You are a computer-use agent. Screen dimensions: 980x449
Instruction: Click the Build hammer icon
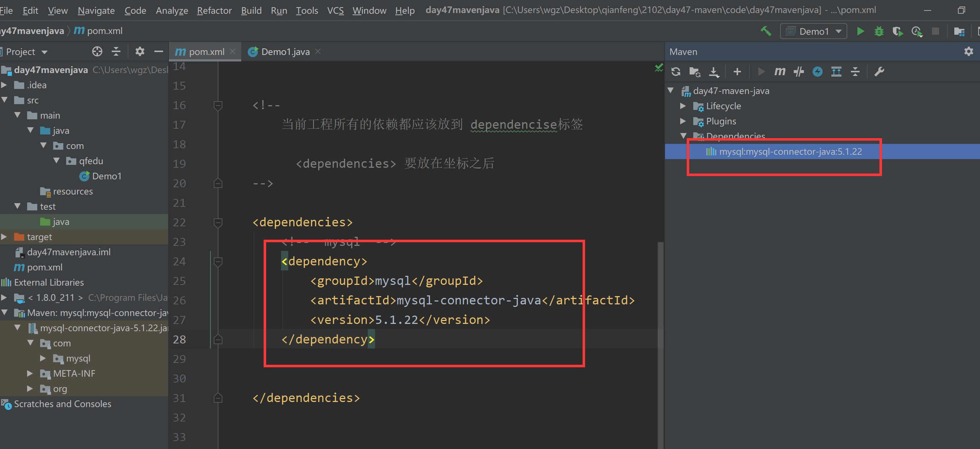tap(766, 31)
